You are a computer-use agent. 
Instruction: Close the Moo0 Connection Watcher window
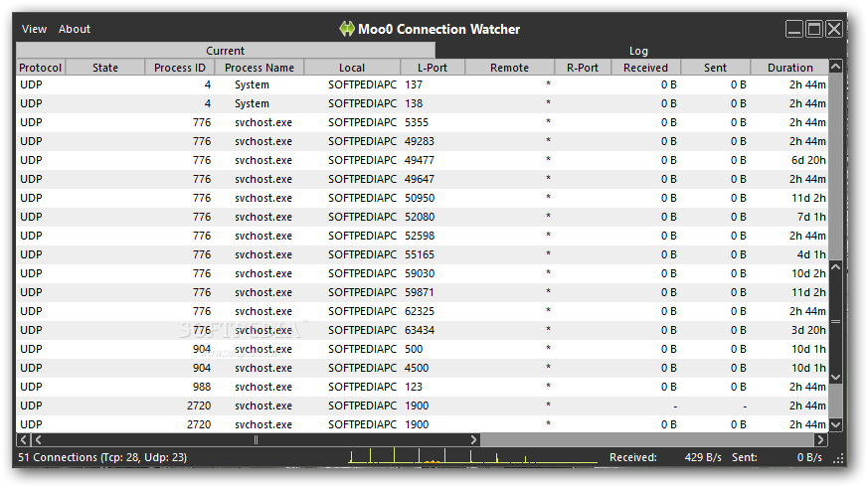tap(833, 29)
